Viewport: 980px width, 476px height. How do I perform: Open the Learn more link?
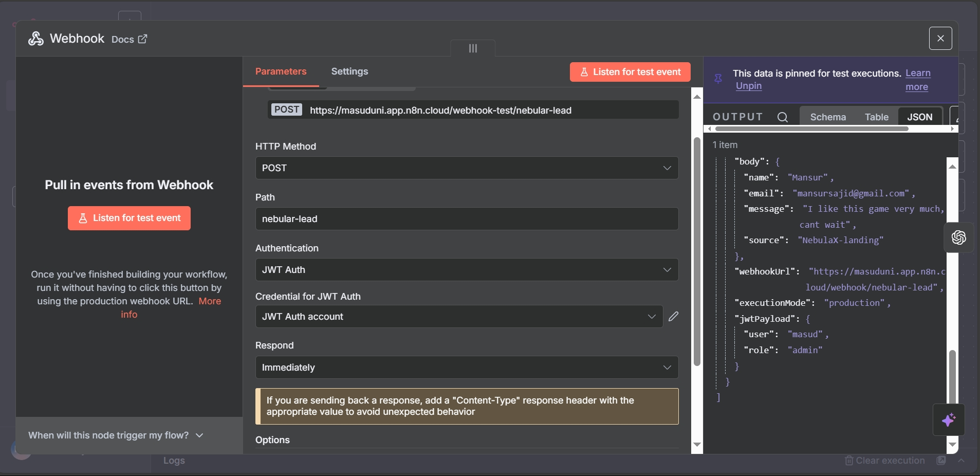click(x=918, y=80)
